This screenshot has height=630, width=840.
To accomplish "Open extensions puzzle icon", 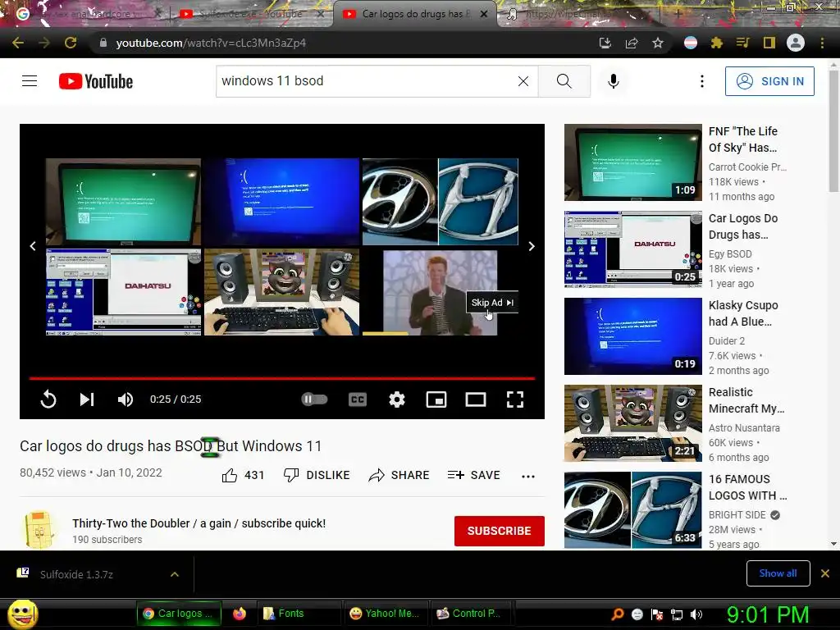I will [x=717, y=43].
